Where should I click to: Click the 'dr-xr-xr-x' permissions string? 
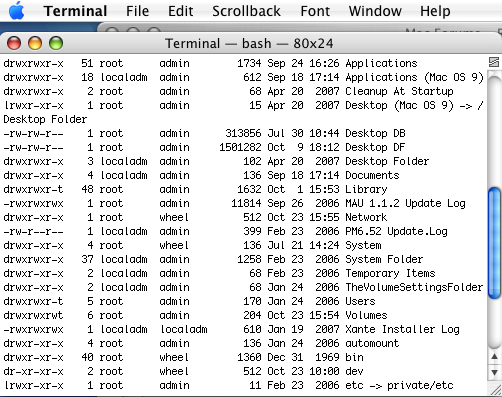click(x=33, y=371)
